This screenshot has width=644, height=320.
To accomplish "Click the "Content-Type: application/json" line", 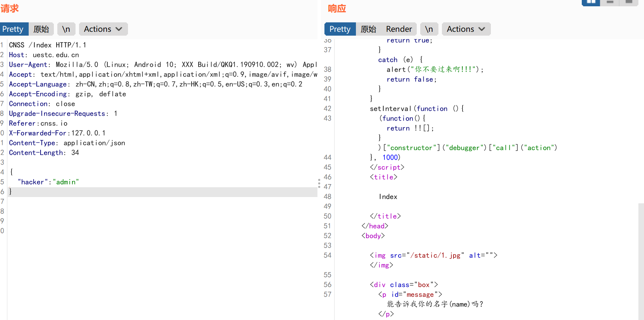I will point(67,143).
